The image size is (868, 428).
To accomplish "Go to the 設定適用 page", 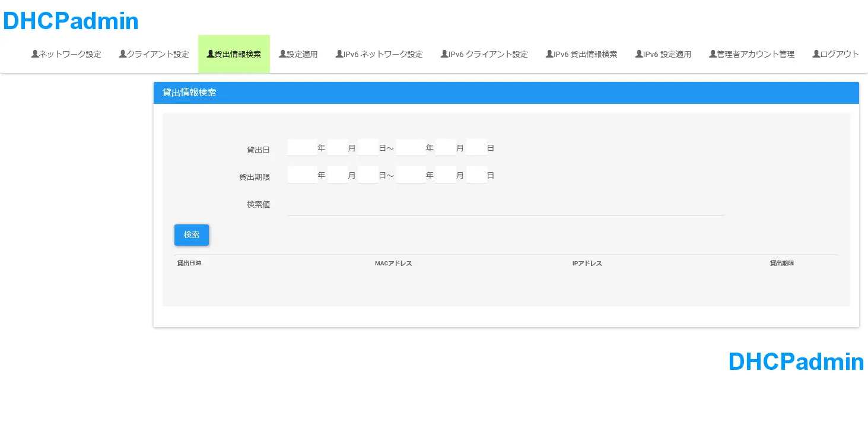I will tap(298, 54).
